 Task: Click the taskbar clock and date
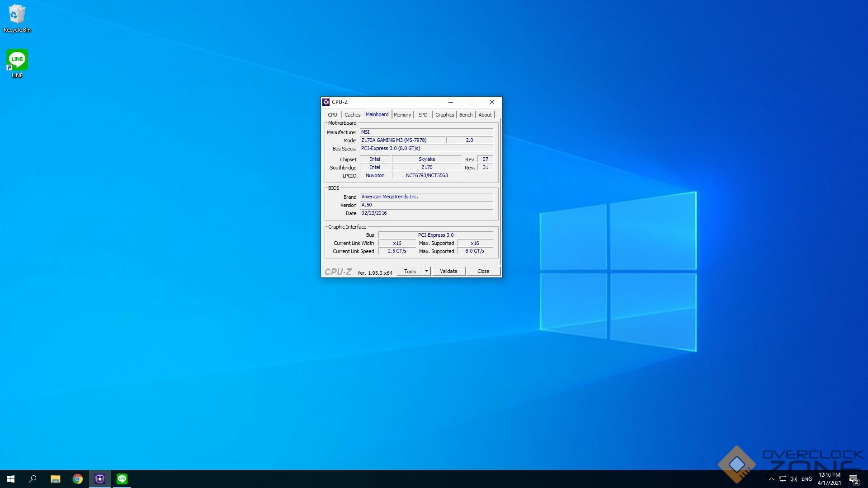(829, 479)
